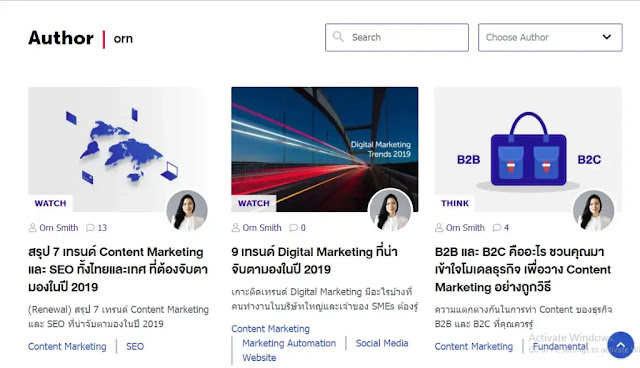
Task: Open the Fundamental tag link
Action: (x=560, y=346)
